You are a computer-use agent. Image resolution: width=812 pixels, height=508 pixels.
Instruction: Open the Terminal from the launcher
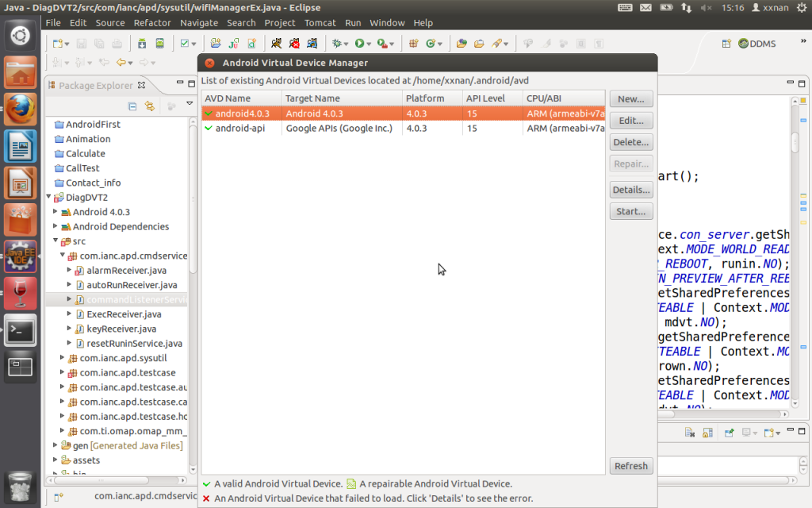point(20,330)
